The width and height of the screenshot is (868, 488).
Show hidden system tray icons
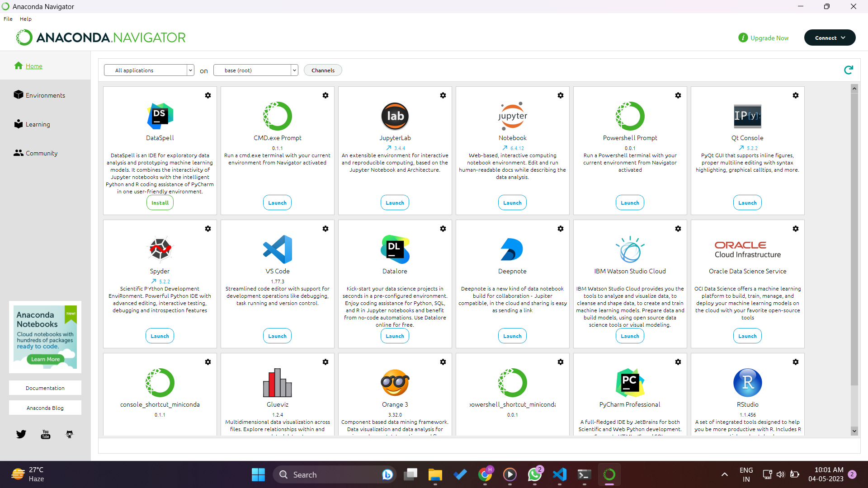point(725,474)
